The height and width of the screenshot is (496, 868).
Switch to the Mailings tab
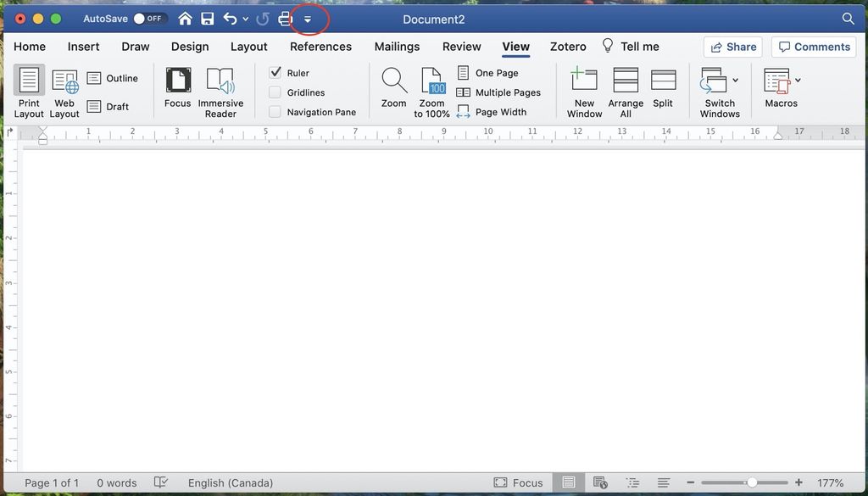coord(397,47)
